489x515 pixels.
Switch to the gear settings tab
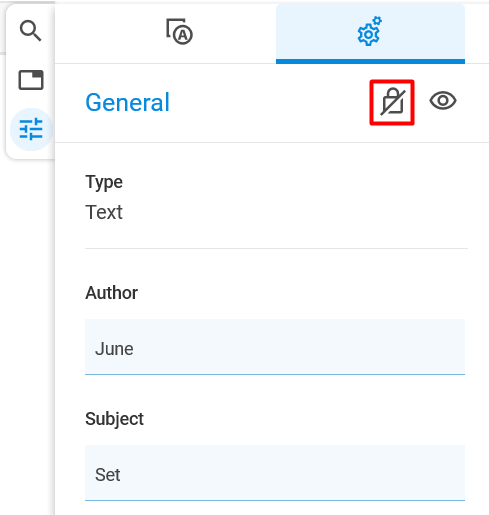(x=370, y=32)
